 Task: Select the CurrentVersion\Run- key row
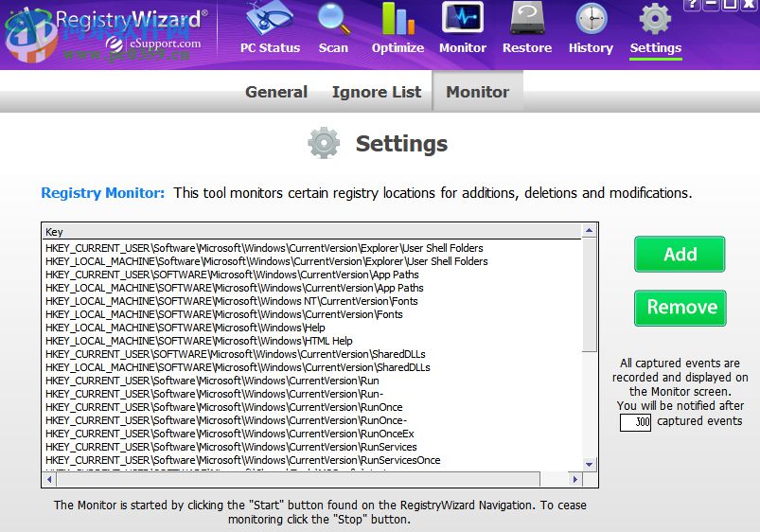coord(214,394)
